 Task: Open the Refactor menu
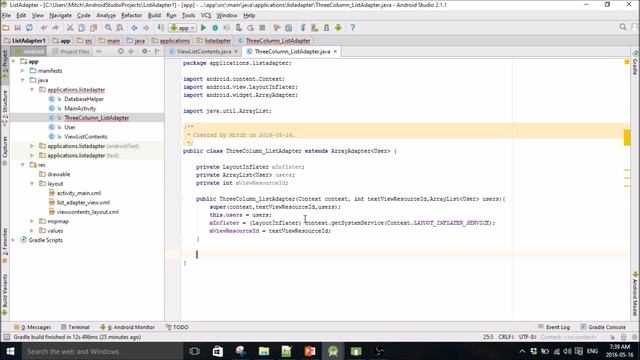131,16
